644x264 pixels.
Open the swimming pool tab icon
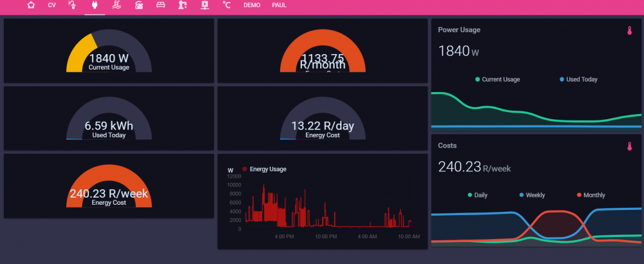(116, 5)
